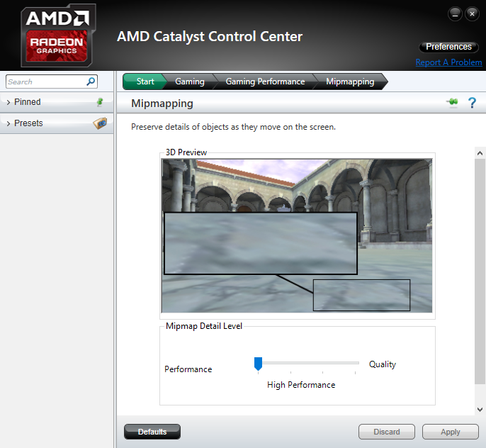Click the High Performance value text
The image size is (486, 448).
click(x=301, y=385)
